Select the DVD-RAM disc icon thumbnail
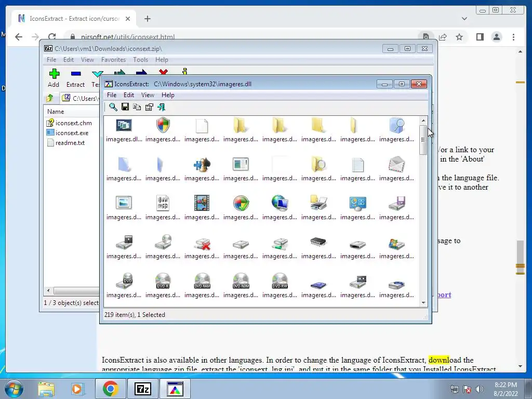This screenshot has height=399, width=532. pyautogui.click(x=202, y=281)
